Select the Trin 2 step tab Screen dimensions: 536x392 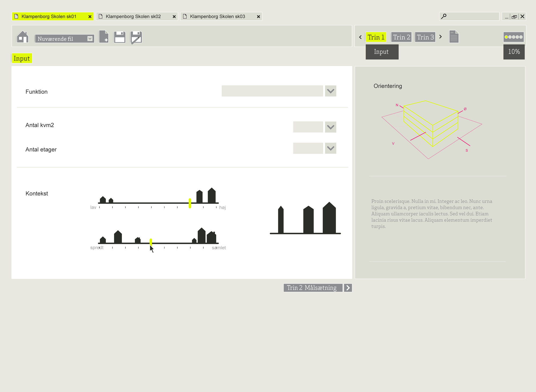click(x=401, y=37)
